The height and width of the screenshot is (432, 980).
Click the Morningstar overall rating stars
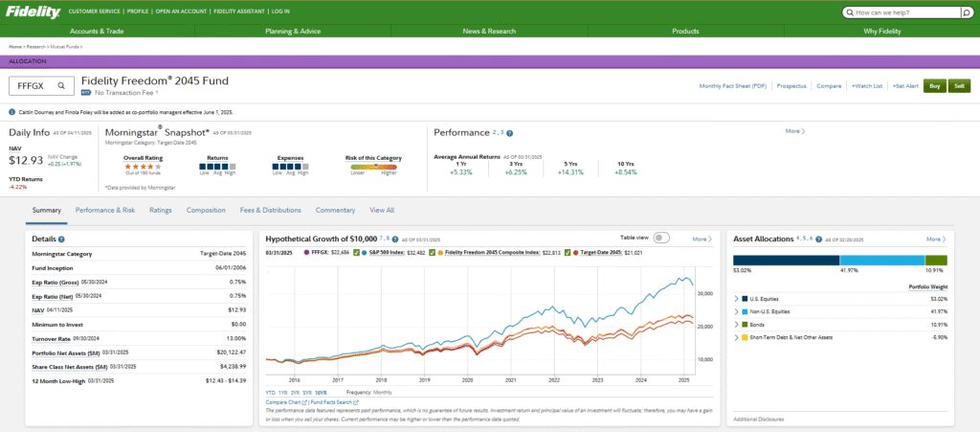(143, 167)
